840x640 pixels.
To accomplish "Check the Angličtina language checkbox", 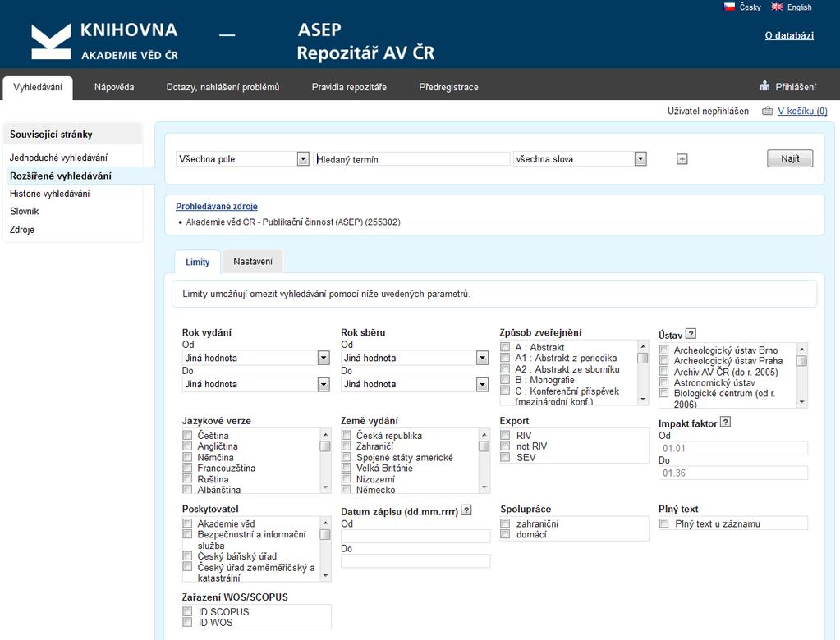I will pyautogui.click(x=187, y=446).
